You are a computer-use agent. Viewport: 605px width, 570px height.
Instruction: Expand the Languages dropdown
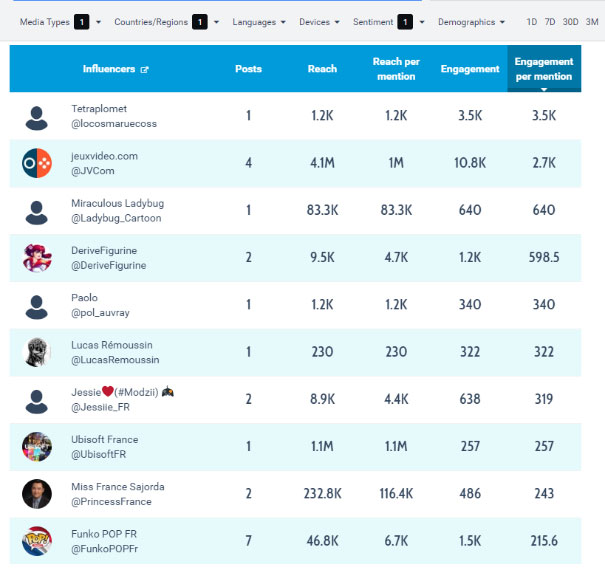pyautogui.click(x=259, y=21)
